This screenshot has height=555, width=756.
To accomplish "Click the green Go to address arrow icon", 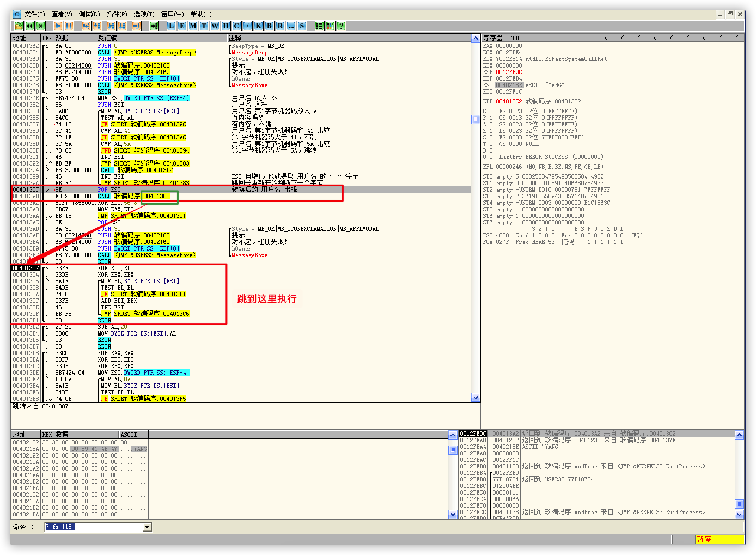I will [x=154, y=26].
